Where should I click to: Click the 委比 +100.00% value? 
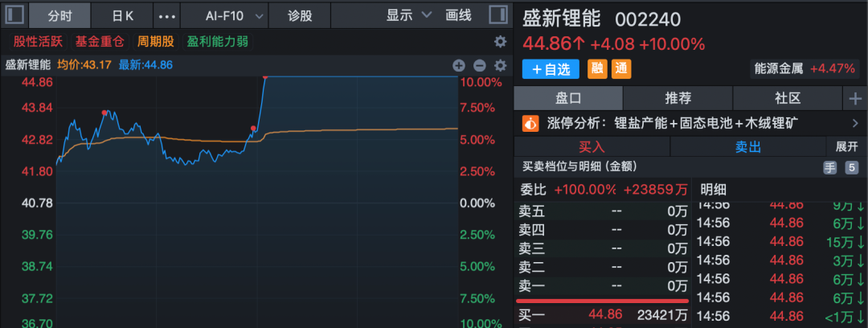[x=585, y=190]
